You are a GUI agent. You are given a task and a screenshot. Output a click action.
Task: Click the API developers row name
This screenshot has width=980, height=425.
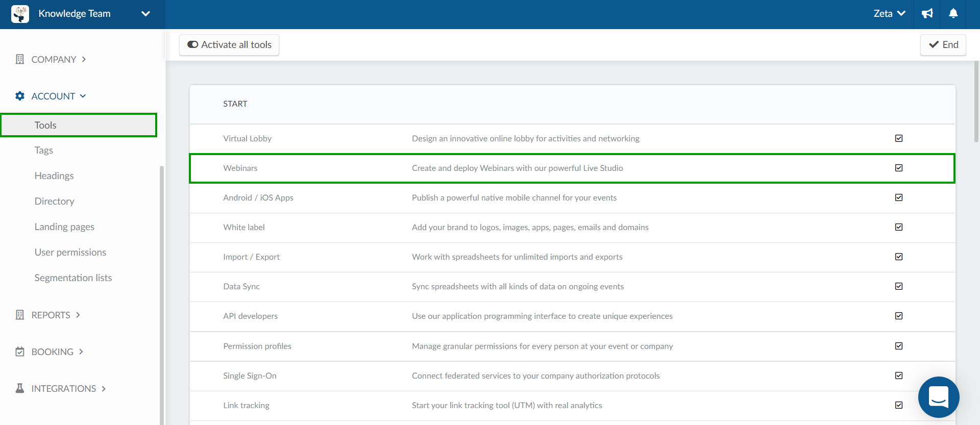[x=251, y=316]
